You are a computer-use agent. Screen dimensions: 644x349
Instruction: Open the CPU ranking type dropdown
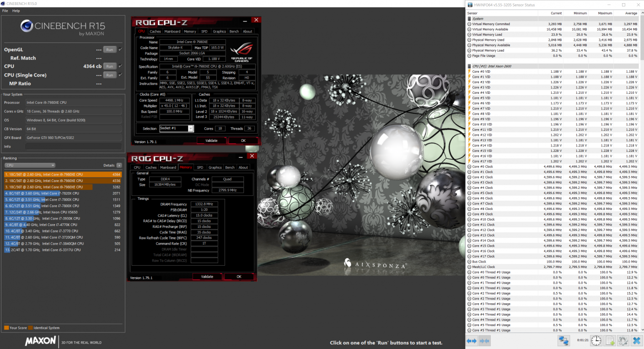pos(30,165)
